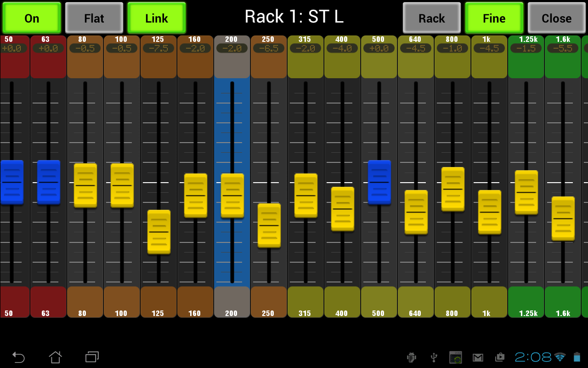Select the 50 Hz band header
This screenshot has height=368, width=588.
tap(15, 57)
